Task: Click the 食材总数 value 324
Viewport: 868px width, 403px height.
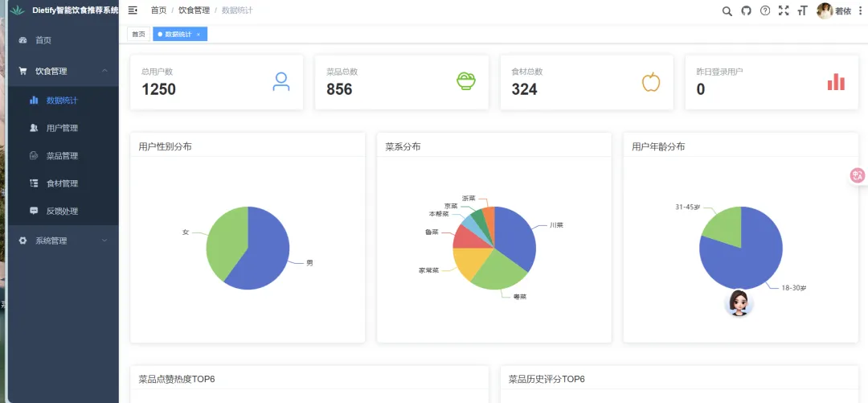Action: [x=524, y=89]
